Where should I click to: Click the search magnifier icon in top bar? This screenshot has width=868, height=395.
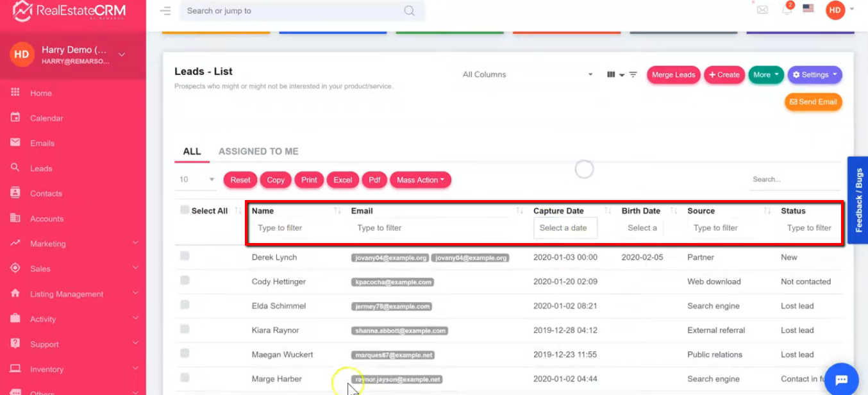tap(409, 11)
